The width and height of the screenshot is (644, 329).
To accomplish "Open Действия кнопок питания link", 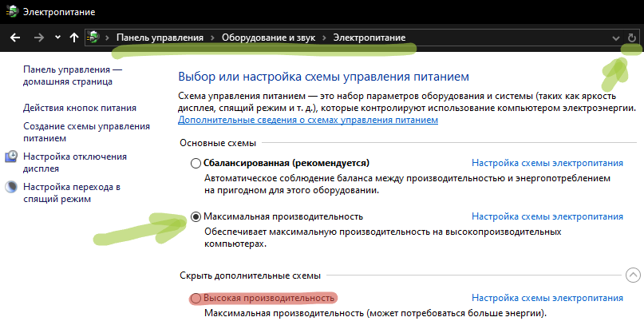I will [80, 108].
